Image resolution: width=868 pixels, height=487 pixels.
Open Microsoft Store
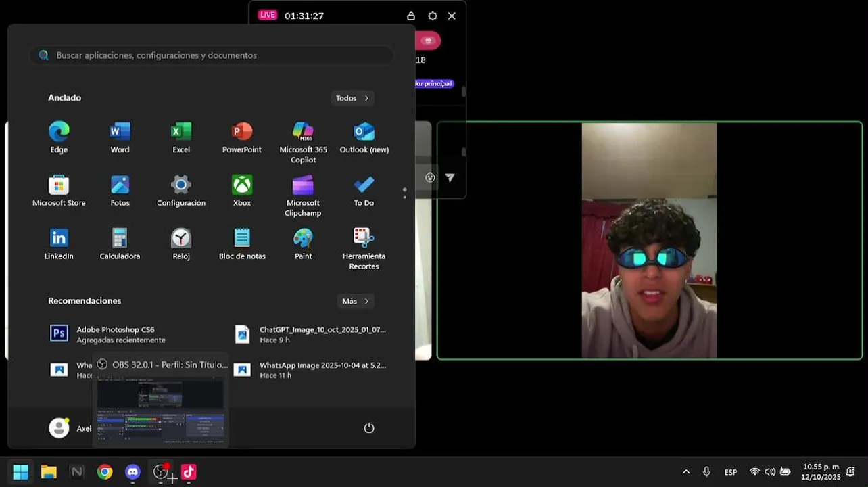(x=59, y=191)
